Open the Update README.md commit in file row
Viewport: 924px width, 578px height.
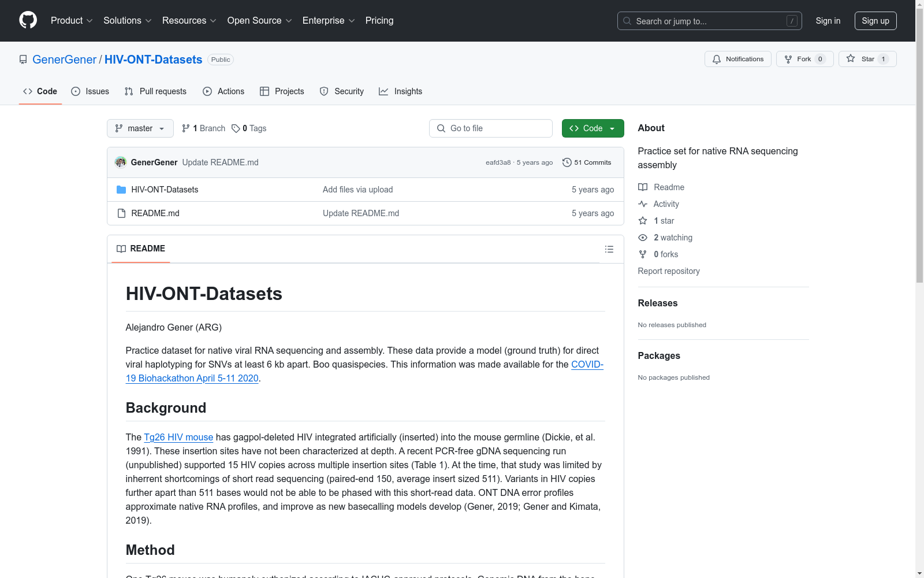click(361, 213)
